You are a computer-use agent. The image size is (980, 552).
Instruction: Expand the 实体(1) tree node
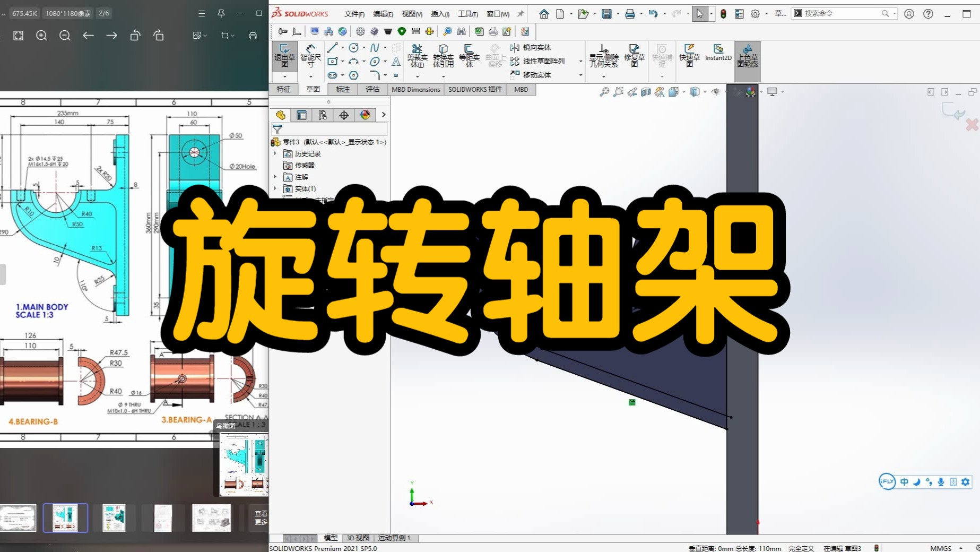tap(275, 188)
